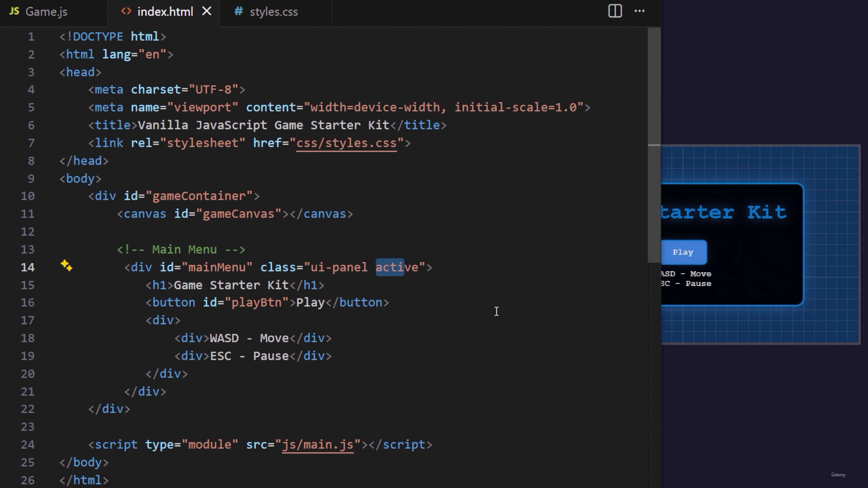This screenshot has height=488, width=868.
Task: Click the "ui-panel" class name on line 14
Action: coord(339,267)
